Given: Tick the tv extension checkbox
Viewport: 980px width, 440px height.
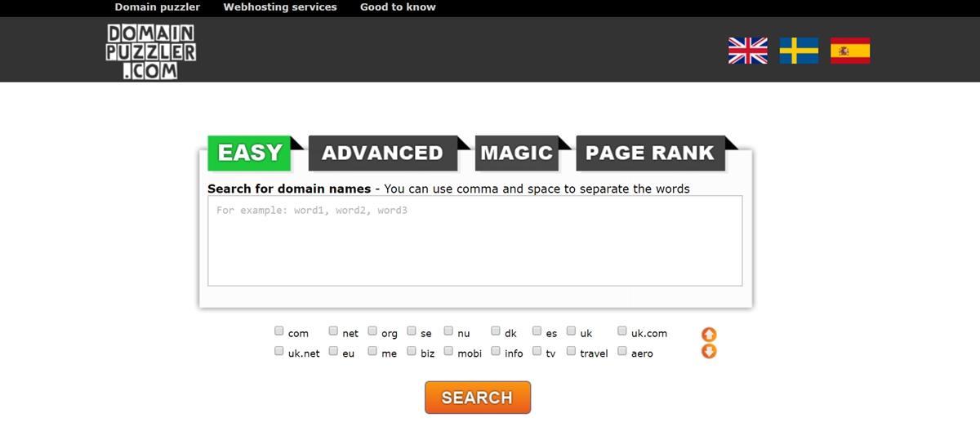Looking at the screenshot, I should 537,352.
